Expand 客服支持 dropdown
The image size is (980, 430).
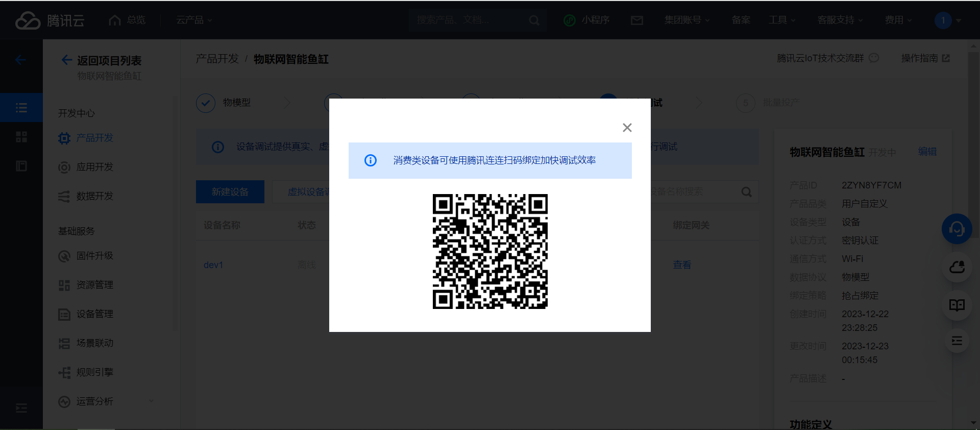click(x=840, y=20)
